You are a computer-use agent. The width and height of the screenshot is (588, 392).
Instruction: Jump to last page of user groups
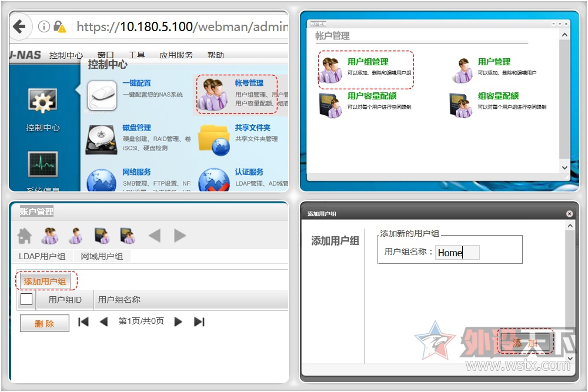[199, 321]
